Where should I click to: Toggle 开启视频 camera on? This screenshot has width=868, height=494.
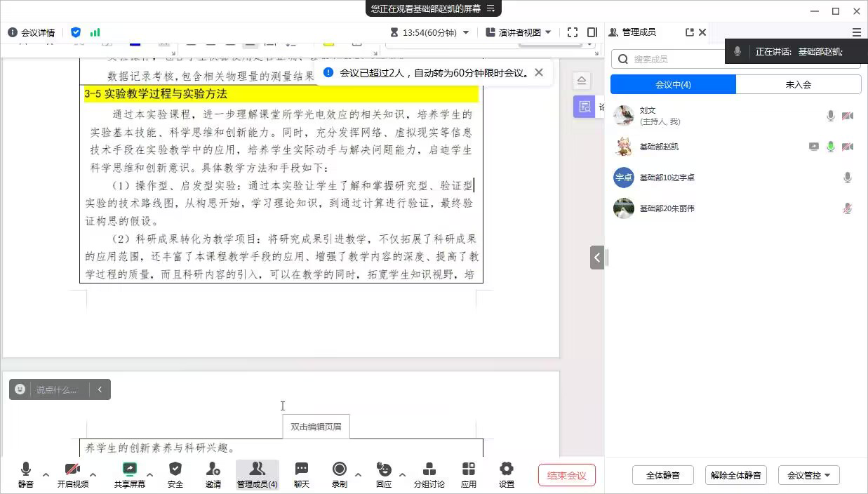point(72,469)
